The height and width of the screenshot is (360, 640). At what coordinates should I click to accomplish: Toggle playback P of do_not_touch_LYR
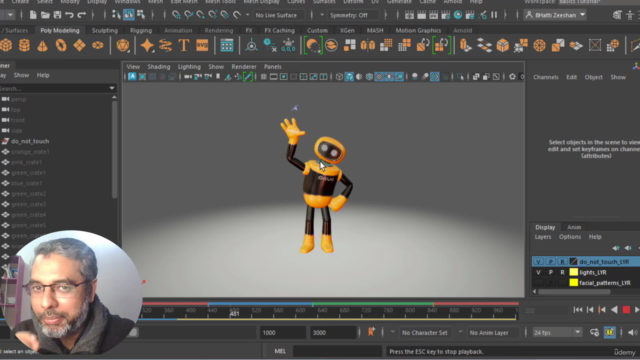[x=551, y=262]
